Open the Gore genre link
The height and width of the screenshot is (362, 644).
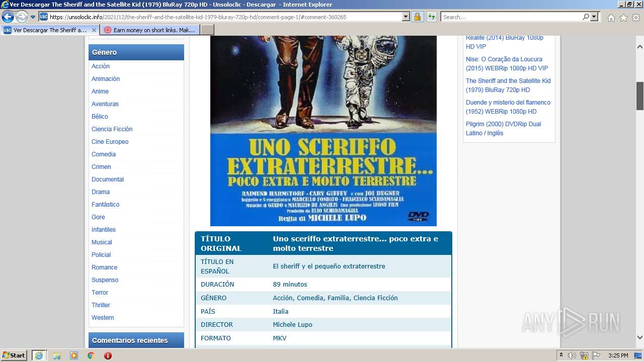[98, 217]
